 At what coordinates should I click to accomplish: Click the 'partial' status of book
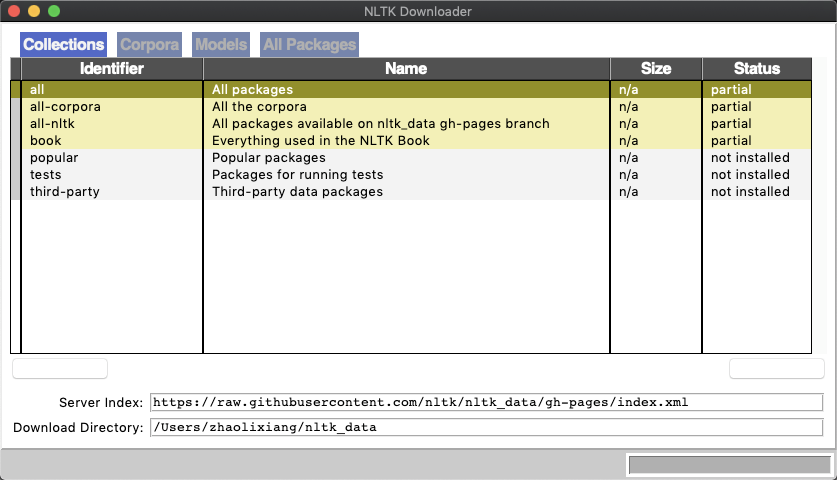(x=731, y=141)
